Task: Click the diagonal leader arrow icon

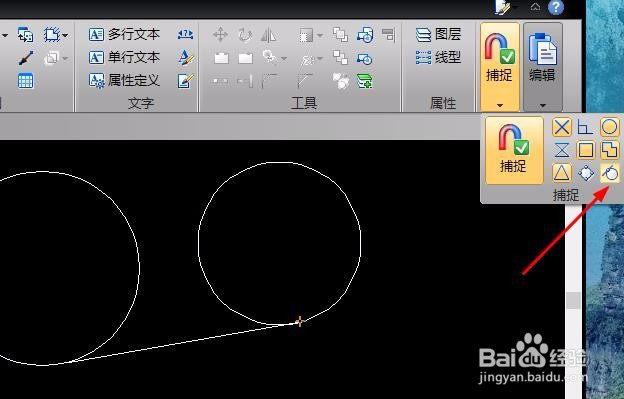Action: pyautogui.click(x=26, y=58)
